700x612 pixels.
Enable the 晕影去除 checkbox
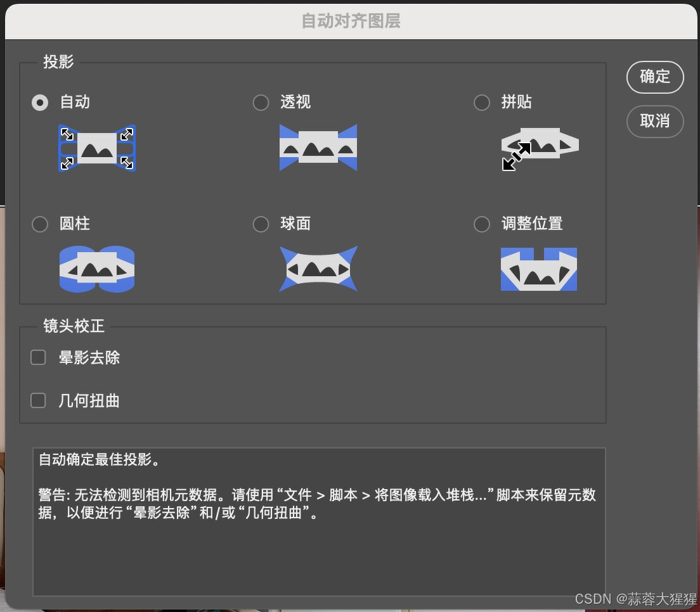pos(38,357)
